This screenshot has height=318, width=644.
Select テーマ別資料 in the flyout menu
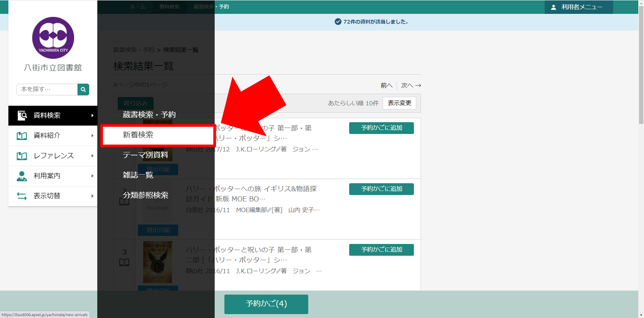point(145,155)
